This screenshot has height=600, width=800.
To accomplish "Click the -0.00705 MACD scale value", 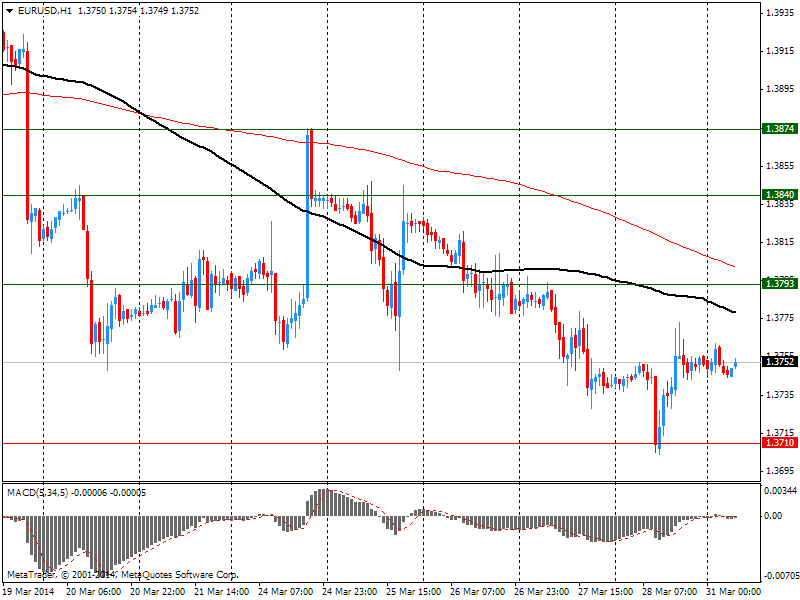I will (x=781, y=577).
